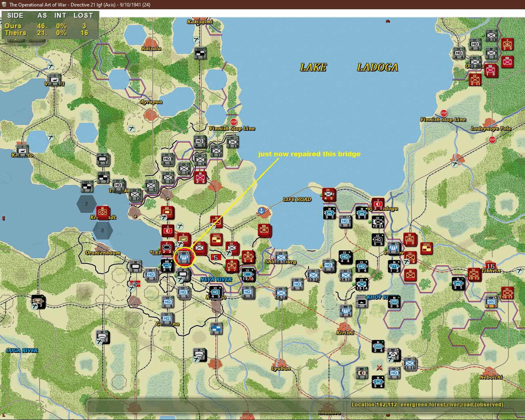Select the grey infantry division rated 8-13

pyautogui.click(x=233, y=142)
